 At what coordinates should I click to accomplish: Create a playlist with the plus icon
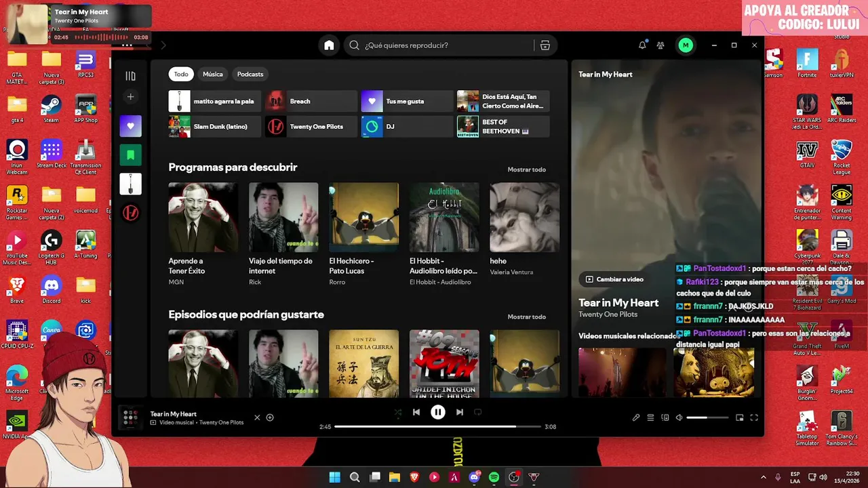pyautogui.click(x=131, y=97)
